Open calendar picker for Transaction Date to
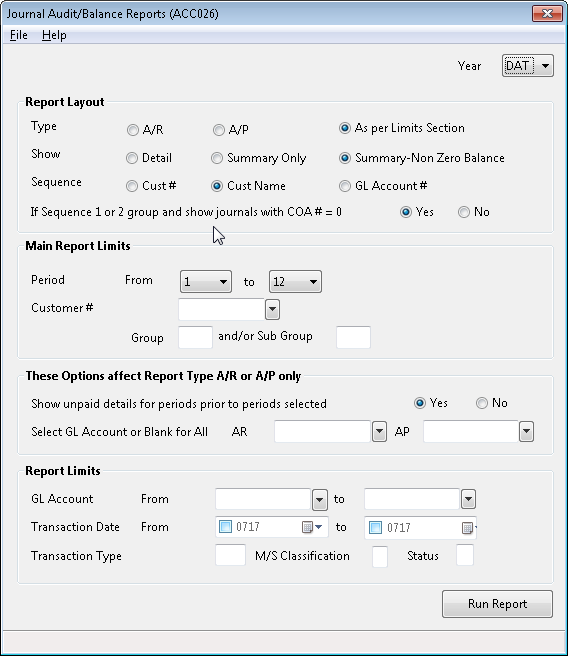 (469, 528)
